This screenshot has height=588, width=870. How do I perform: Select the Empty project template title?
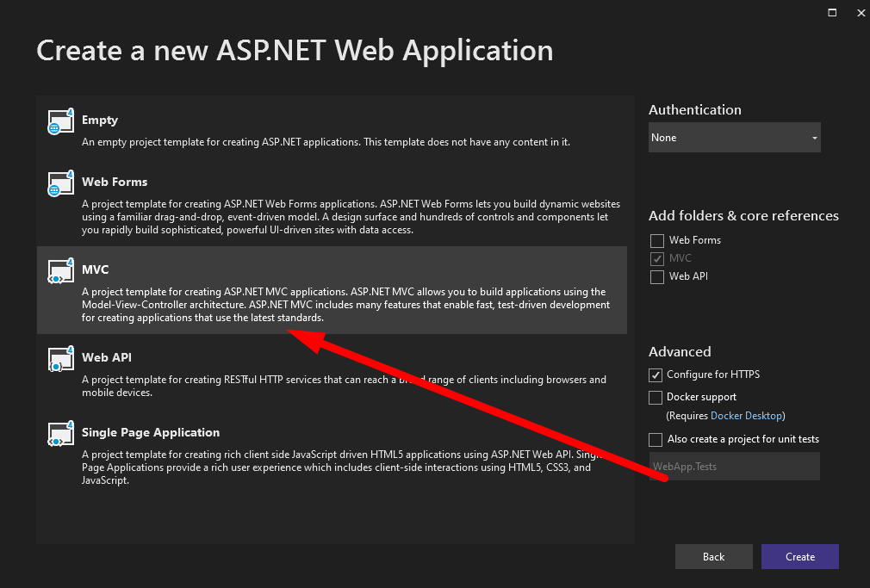coord(100,121)
